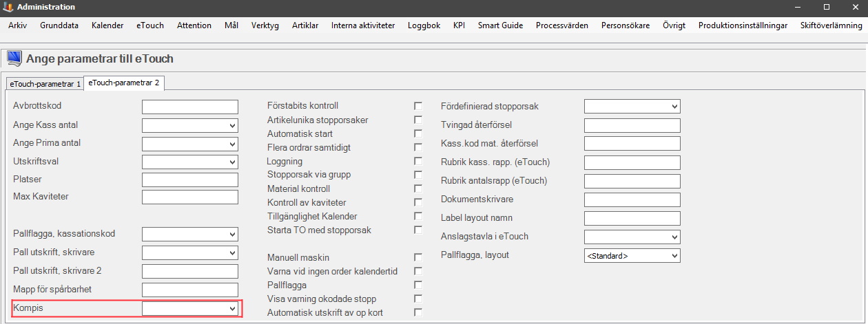Open the Kompis dropdown
Viewport: 868px width, 324px height.
pos(190,309)
